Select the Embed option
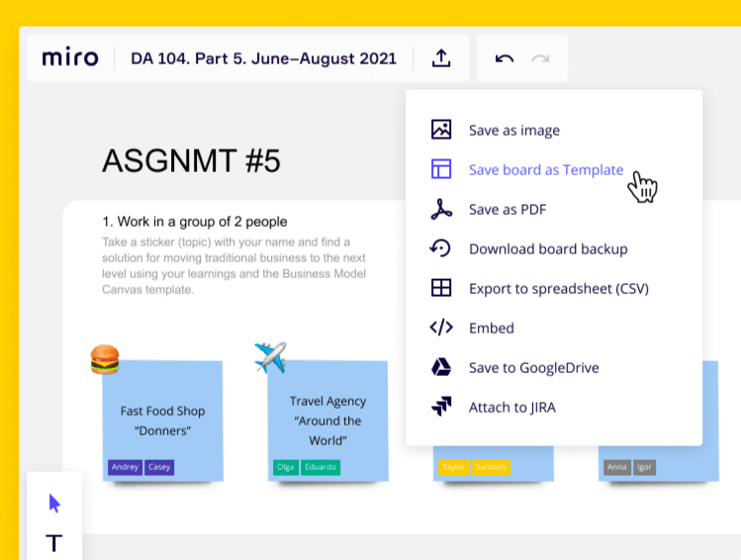This screenshot has width=741, height=560. tap(492, 327)
